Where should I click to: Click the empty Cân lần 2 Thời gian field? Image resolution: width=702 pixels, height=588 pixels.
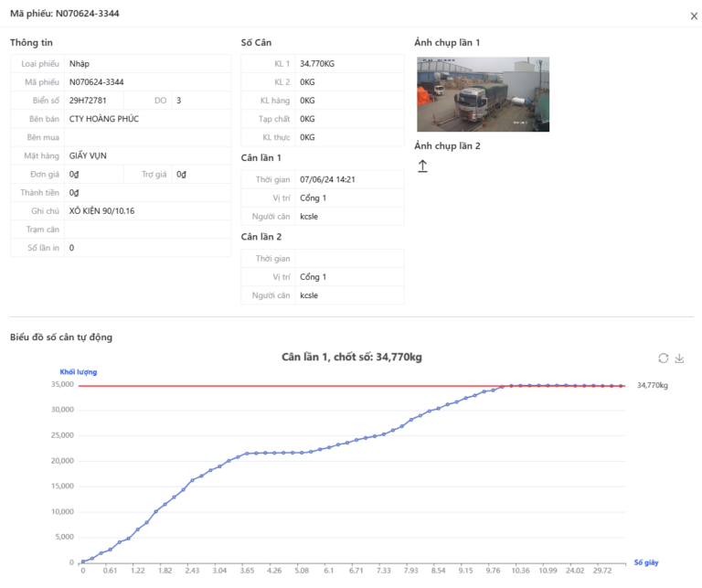(348, 259)
